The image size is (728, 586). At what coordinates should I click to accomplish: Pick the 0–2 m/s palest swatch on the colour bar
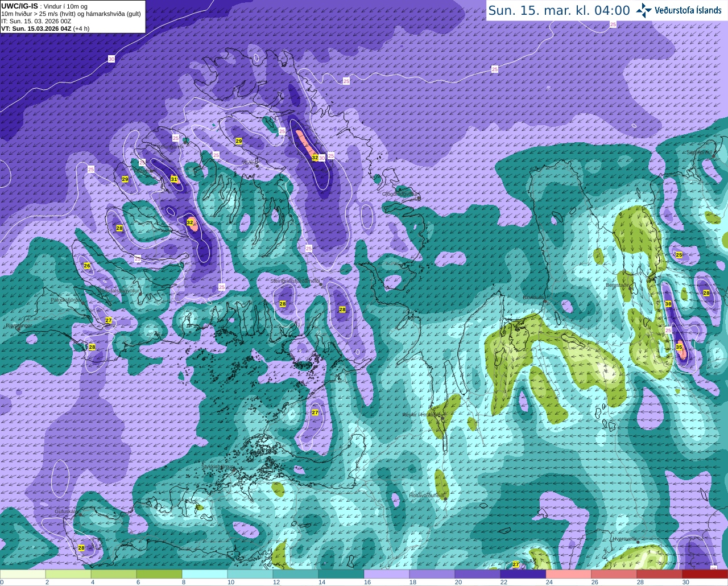(23, 574)
